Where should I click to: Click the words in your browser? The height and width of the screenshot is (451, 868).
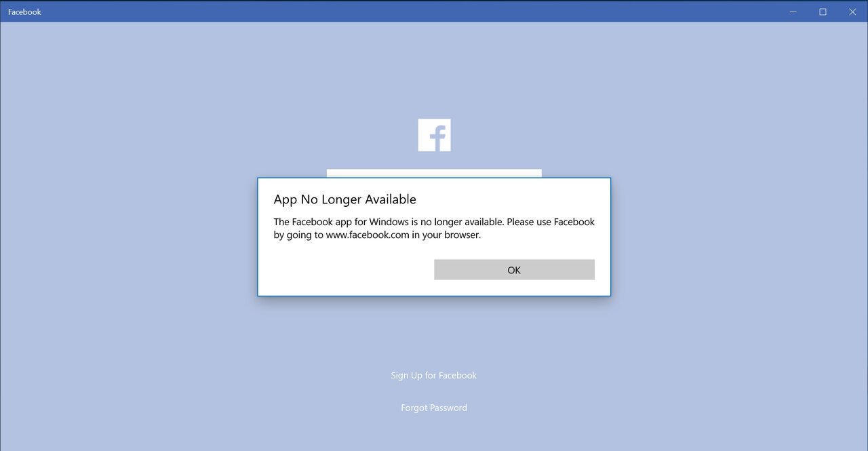(x=446, y=235)
